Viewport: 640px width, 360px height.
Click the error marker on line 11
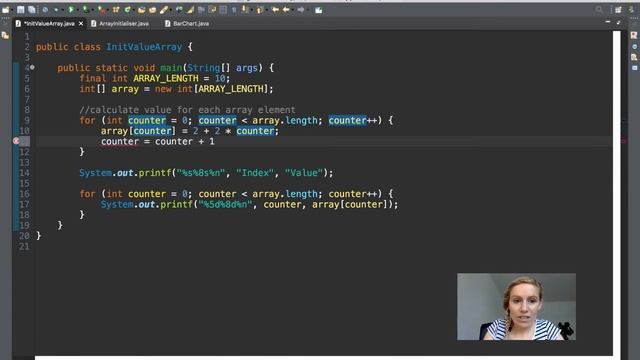click(x=16, y=141)
